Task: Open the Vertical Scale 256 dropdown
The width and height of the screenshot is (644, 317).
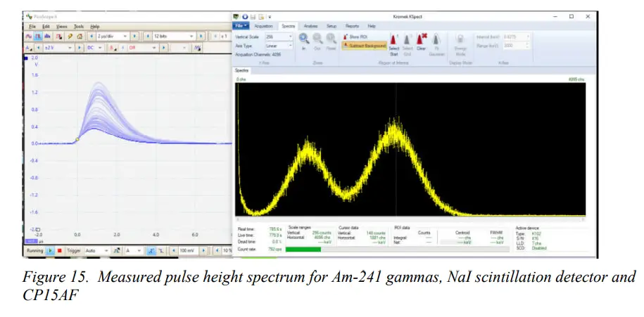Action: (279, 37)
